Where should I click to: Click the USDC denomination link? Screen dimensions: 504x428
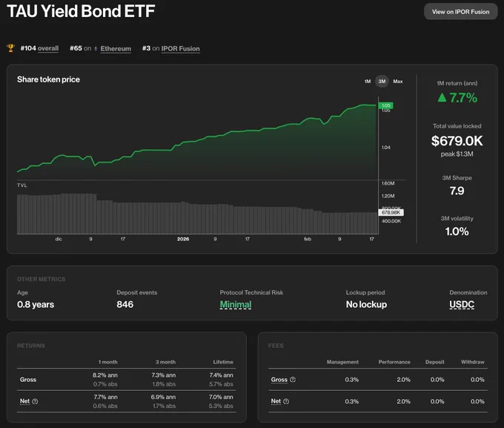tap(462, 304)
